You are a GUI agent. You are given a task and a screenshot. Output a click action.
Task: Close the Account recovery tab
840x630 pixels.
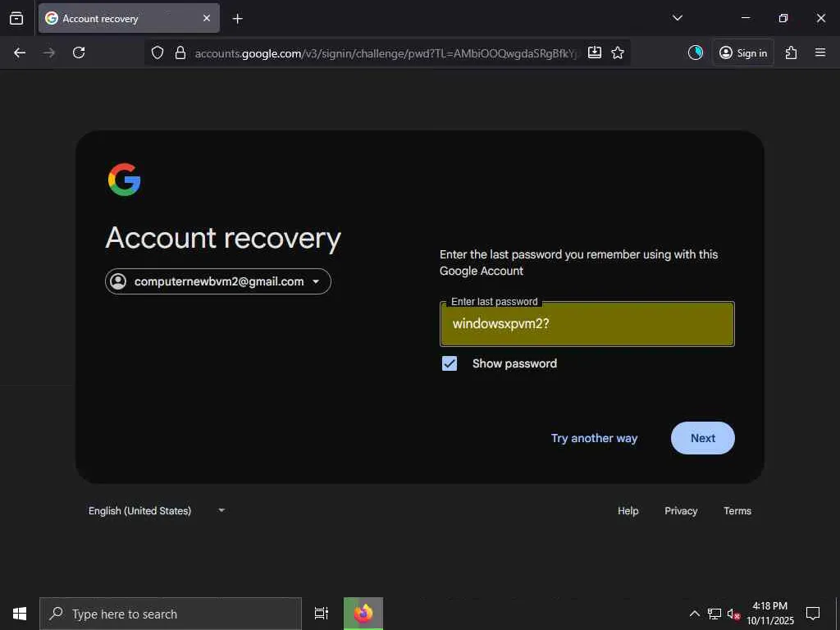(x=207, y=18)
